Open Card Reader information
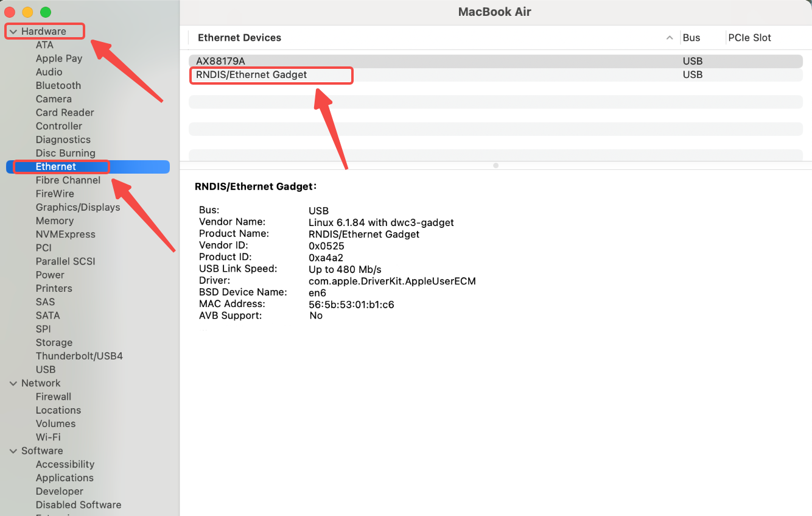Screen dimensions: 812x516 65,113
